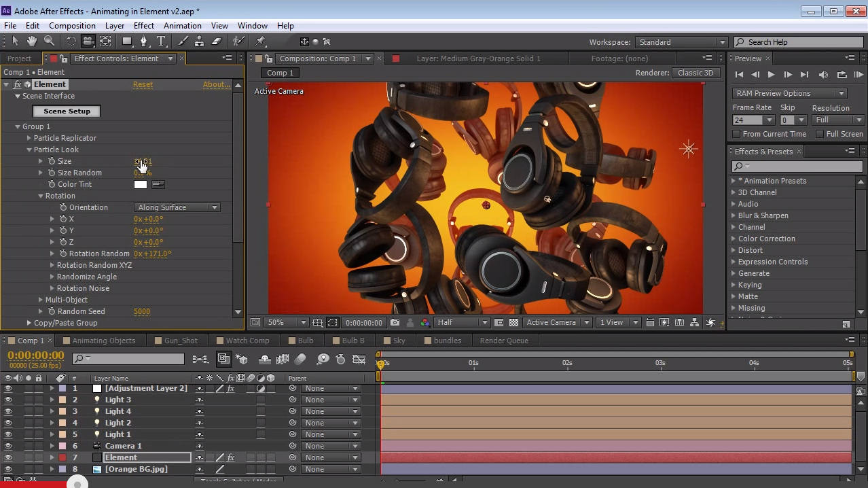Open the Orientation dropdown in Particle Look
Image resolution: width=868 pixels, height=488 pixels.
coord(177,207)
